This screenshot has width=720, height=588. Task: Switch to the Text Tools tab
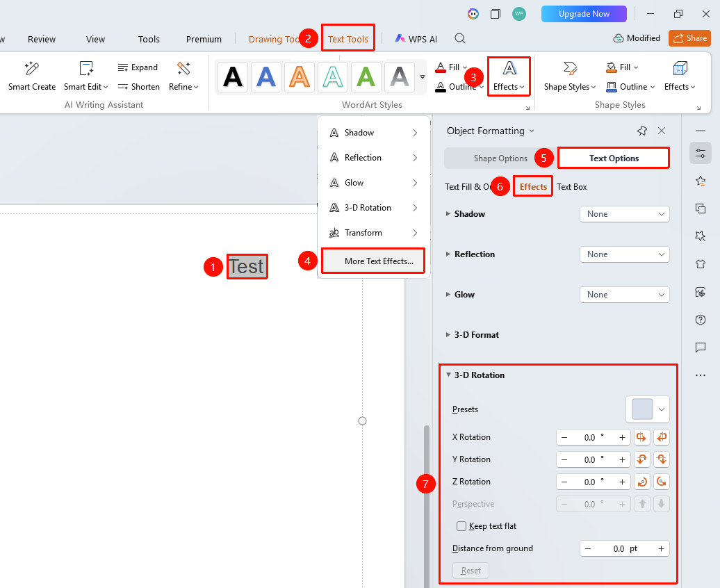point(348,39)
